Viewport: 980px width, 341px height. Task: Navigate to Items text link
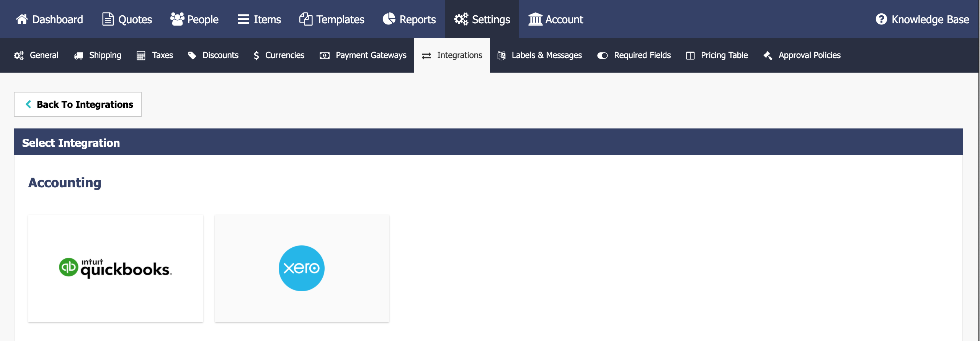click(267, 19)
